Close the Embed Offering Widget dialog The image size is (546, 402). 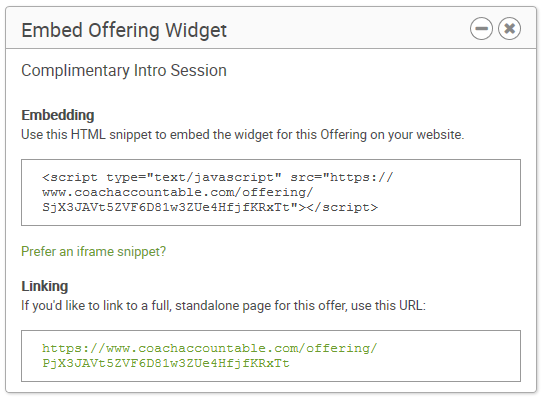pyautogui.click(x=509, y=29)
